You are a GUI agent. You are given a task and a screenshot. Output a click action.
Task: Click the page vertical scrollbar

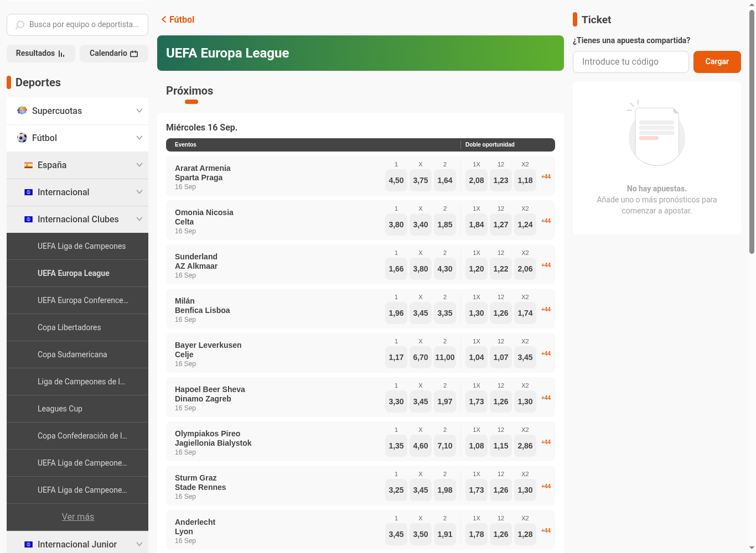coord(752,132)
